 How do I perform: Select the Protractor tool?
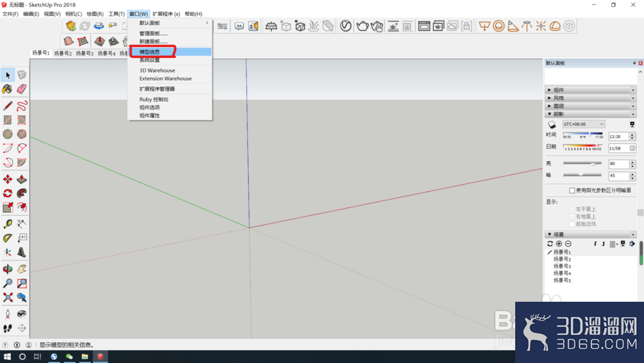tap(7, 238)
